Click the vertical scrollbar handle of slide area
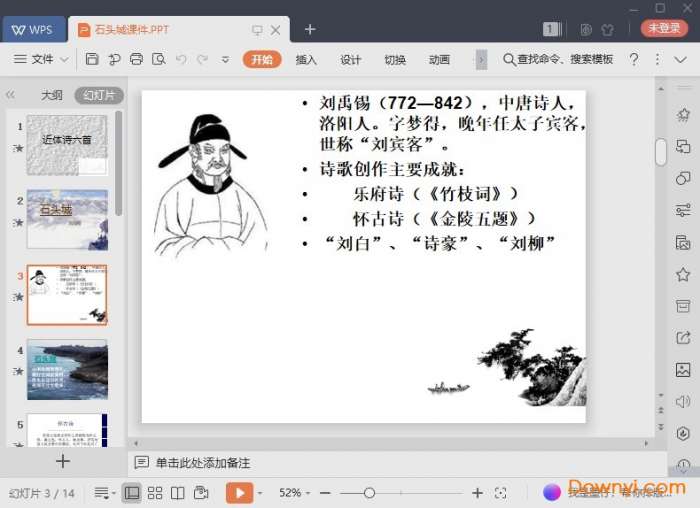The image size is (700, 508). pos(661,152)
